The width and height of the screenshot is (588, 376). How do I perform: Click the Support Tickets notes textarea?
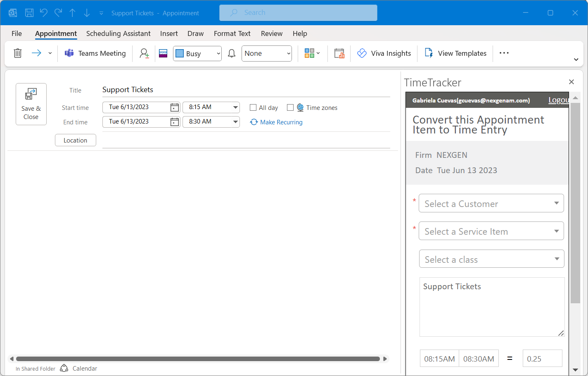click(492, 307)
